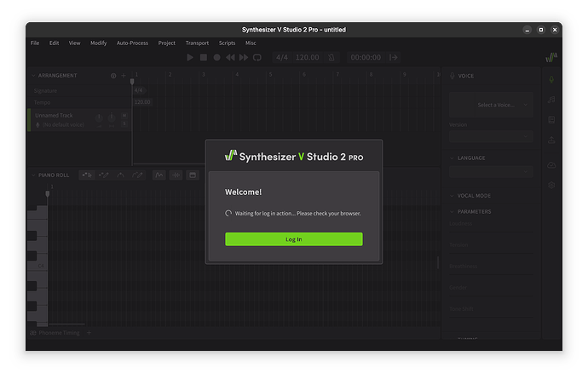Click the 4/4 time signature field in transport
The height and width of the screenshot is (379, 588).
point(282,57)
